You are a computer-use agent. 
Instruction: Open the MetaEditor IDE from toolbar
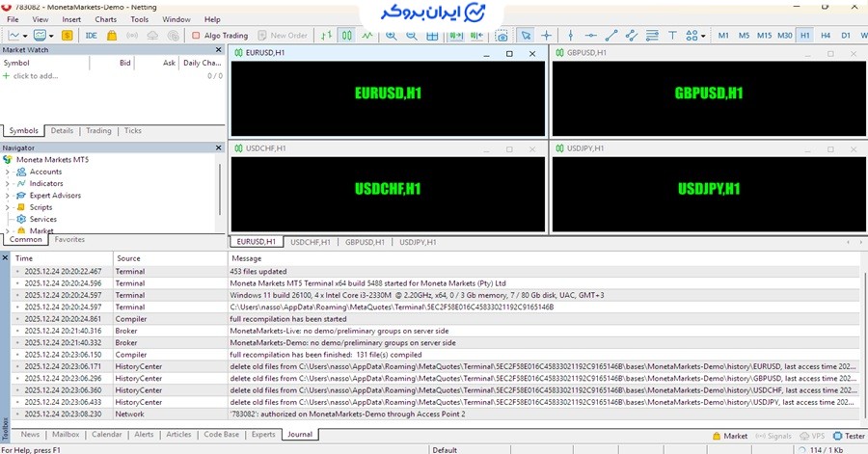click(x=91, y=36)
